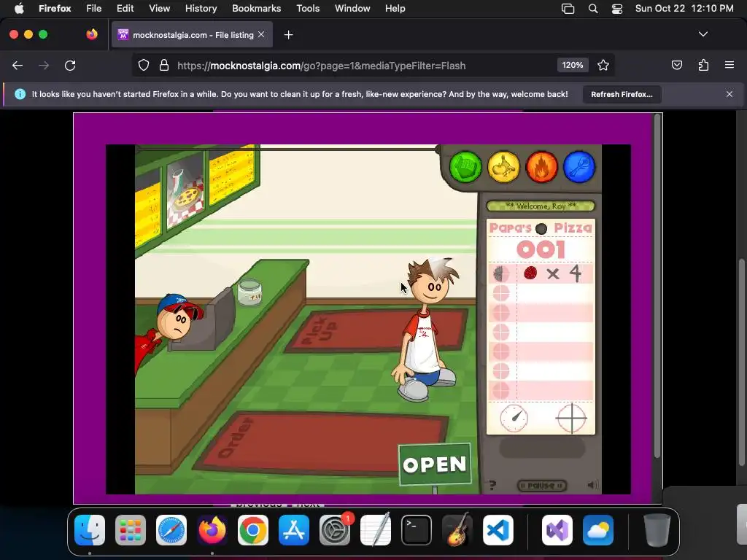Open Firefox application hamburger menu

pyautogui.click(x=729, y=65)
